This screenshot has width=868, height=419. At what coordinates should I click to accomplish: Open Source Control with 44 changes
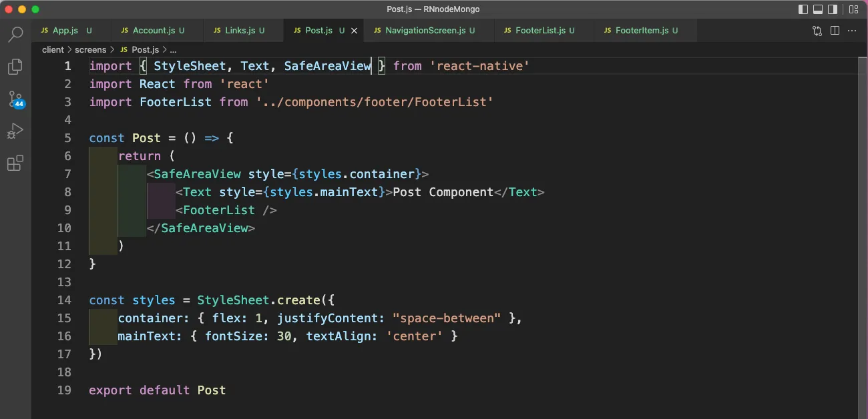coord(16,100)
